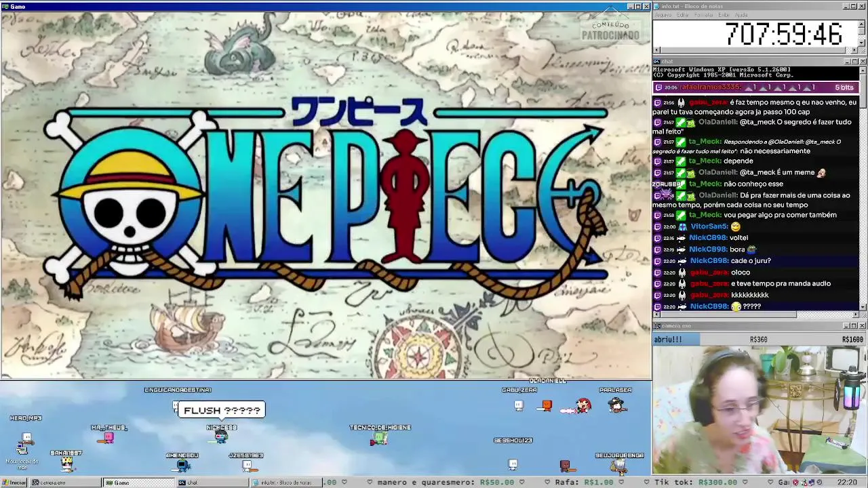Click the Meus locais de rede desktop icon

[22, 455]
